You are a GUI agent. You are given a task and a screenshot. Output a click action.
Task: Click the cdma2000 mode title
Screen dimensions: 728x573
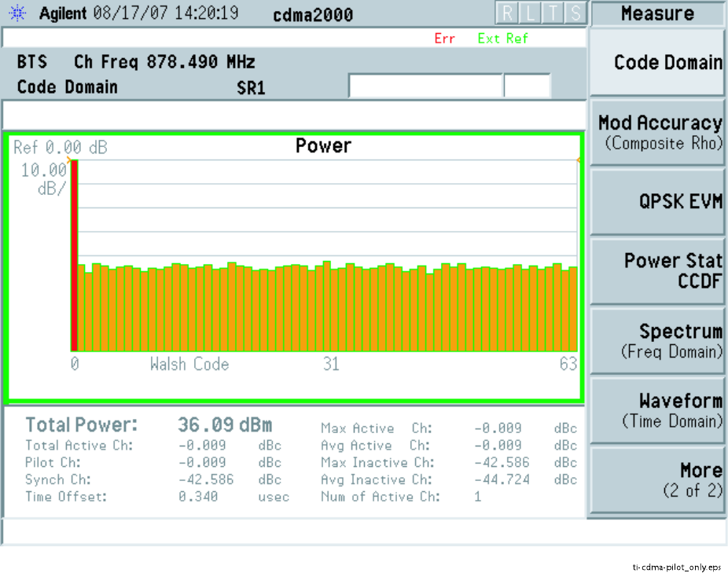313,15
